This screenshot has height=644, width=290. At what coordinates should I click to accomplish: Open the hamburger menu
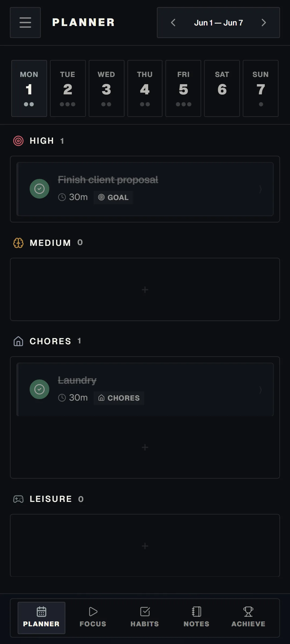pyautogui.click(x=25, y=23)
